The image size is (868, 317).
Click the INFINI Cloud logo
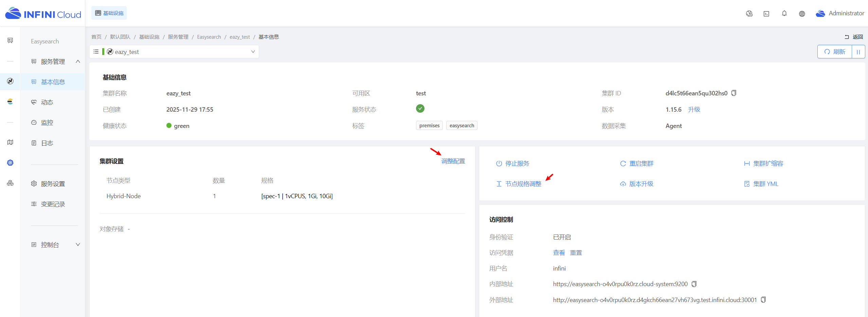pos(43,14)
